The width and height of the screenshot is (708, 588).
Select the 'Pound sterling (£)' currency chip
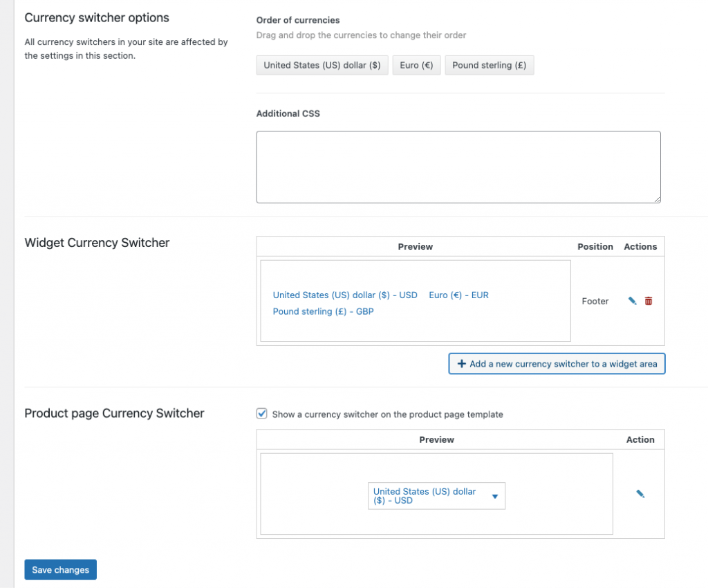click(x=489, y=65)
